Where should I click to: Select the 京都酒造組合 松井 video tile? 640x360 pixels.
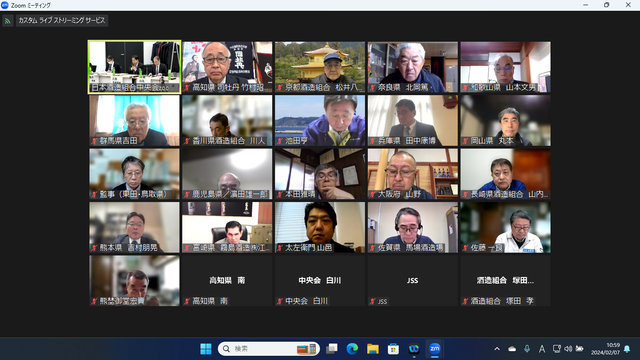320,67
